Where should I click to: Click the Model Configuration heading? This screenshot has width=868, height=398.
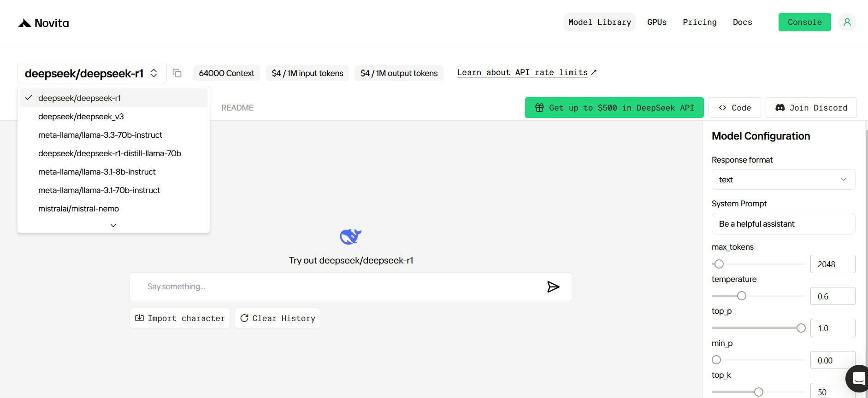[x=761, y=136]
